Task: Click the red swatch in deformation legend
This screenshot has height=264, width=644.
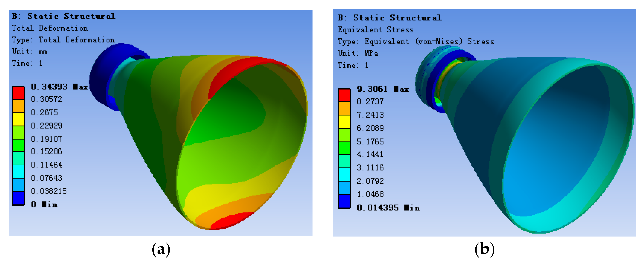Action: point(18,93)
